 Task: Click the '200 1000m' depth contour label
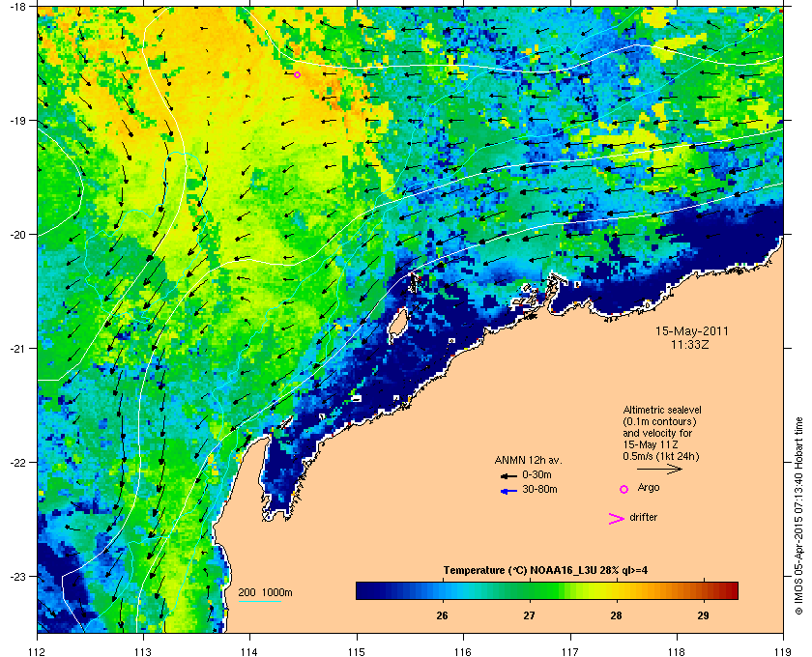[x=265, y=593]
